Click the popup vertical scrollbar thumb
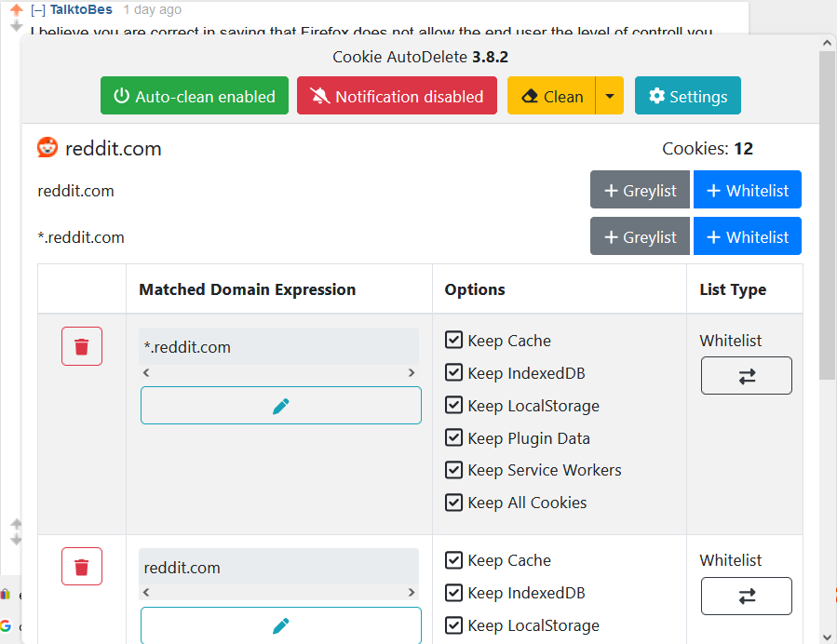 coord(827,216)
